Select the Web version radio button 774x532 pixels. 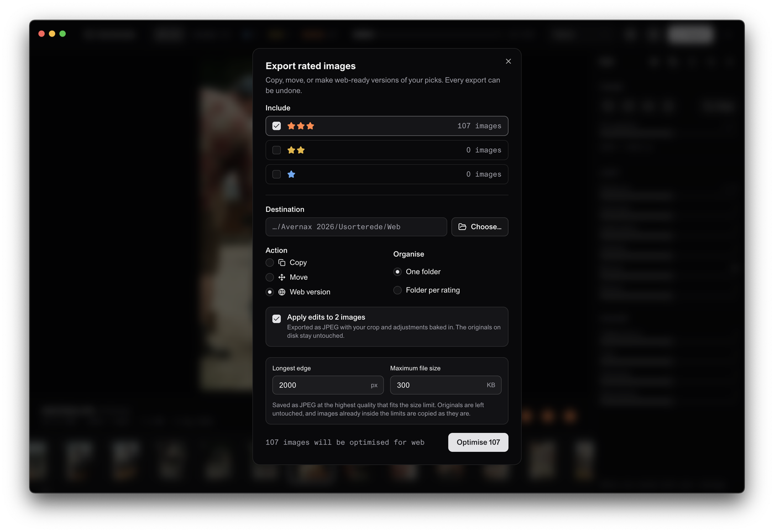pos(270,292)
